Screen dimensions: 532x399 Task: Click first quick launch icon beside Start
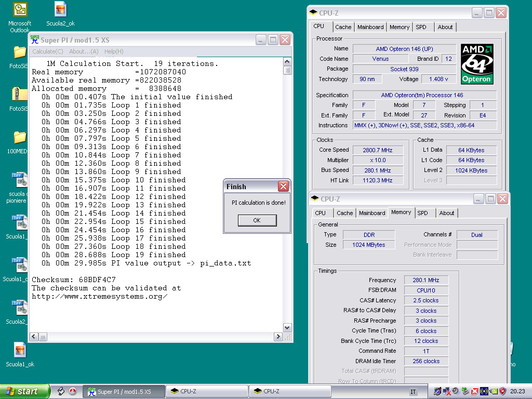click(61, 391)
